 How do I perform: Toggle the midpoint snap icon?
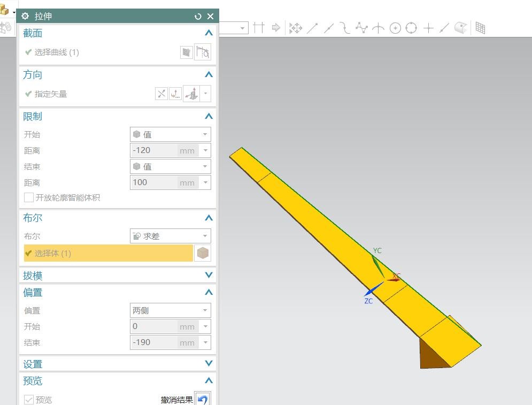tap(329, 28)
